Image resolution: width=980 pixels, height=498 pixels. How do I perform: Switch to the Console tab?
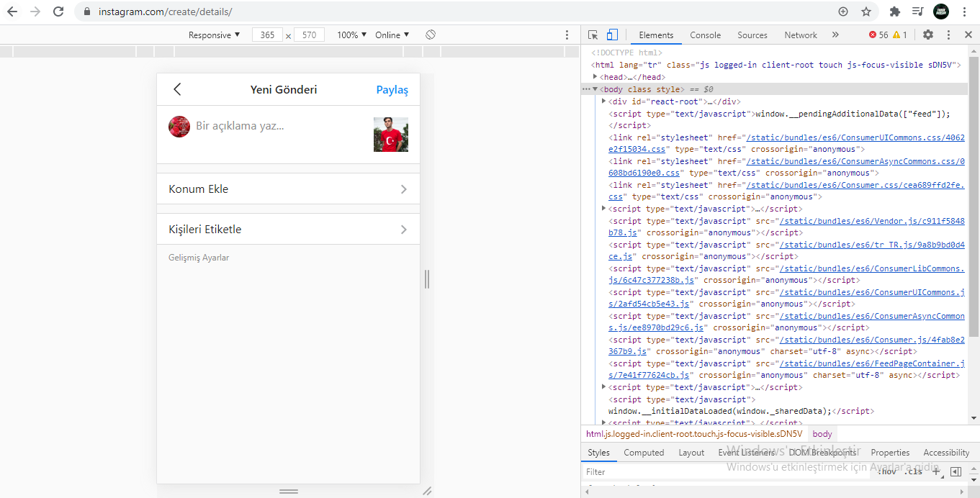tap(705, 35)
